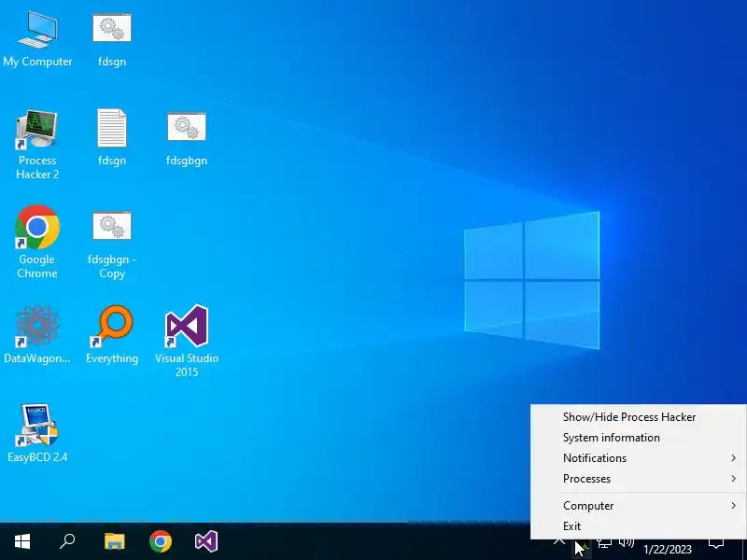
Task: Show hidden tray icons chevron
Action: coord(559,542)
